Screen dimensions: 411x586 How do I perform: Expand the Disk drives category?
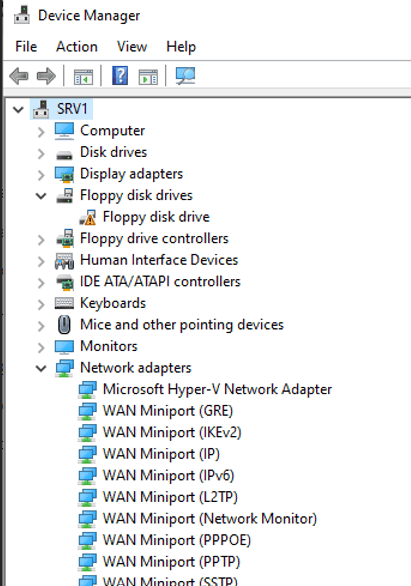41,153
